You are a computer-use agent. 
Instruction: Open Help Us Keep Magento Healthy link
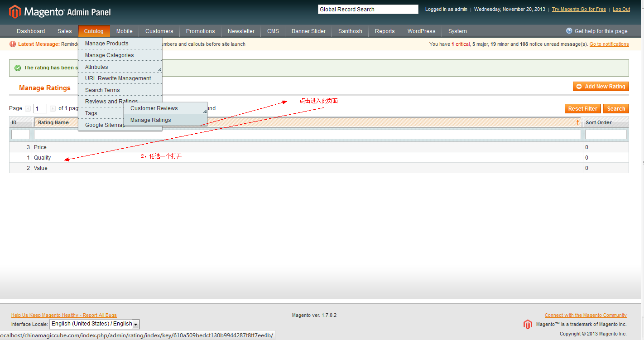point(64,316)
